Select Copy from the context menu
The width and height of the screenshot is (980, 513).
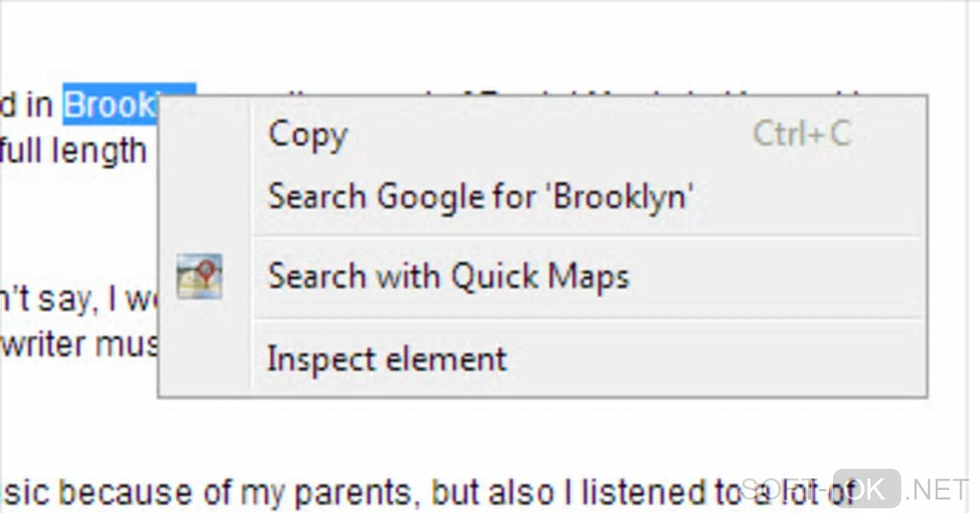307,134
